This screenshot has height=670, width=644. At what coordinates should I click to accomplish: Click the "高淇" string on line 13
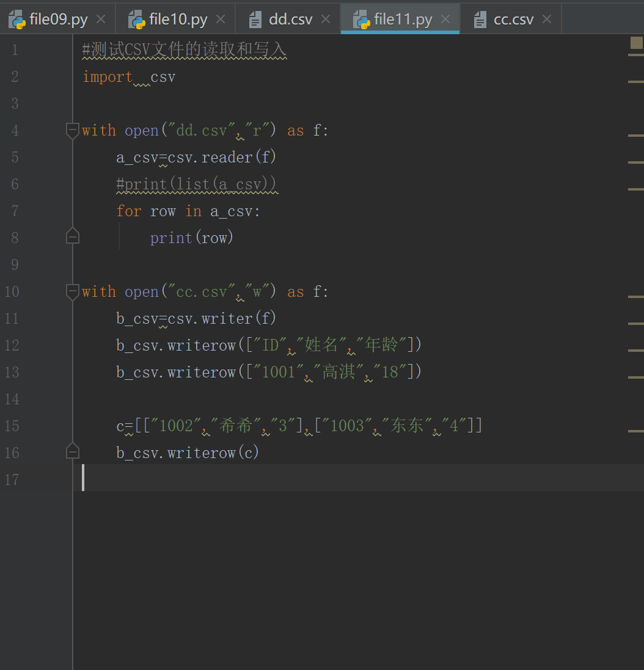click(338, 372)
